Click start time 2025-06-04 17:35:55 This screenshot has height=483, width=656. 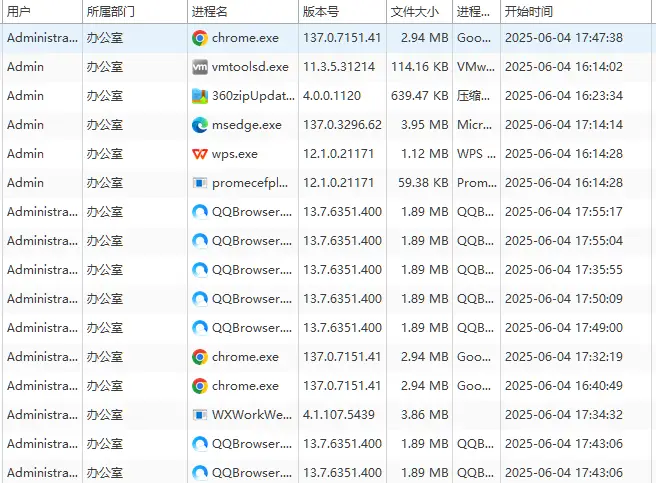click(x=564, y=270)
